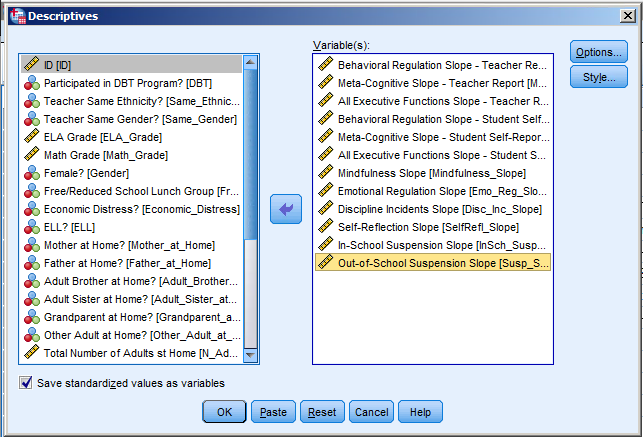Screen dimensions: 643x437
Task: Click the source list scrollbar thumb
Action: tap(250, 155)
